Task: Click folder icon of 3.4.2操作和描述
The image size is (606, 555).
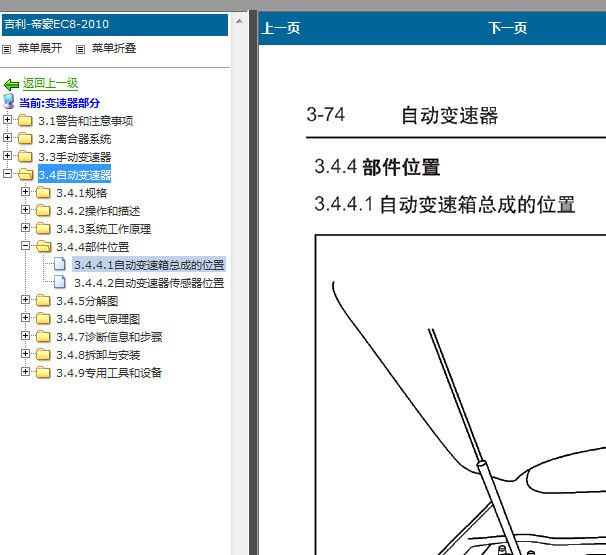Action: click(x=43, y=211)
